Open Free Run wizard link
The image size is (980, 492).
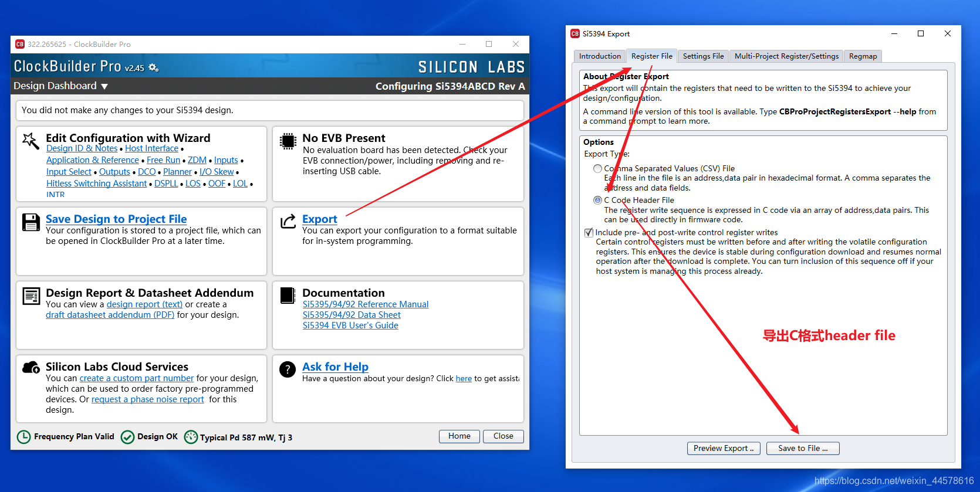pyautogui.click(x=163, y=160)
